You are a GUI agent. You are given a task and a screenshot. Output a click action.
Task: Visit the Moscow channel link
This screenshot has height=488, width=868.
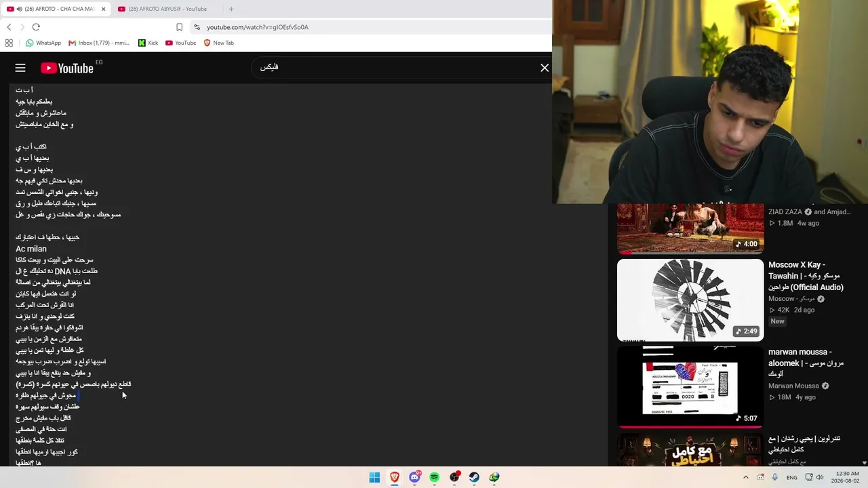[x=791, y=299]
